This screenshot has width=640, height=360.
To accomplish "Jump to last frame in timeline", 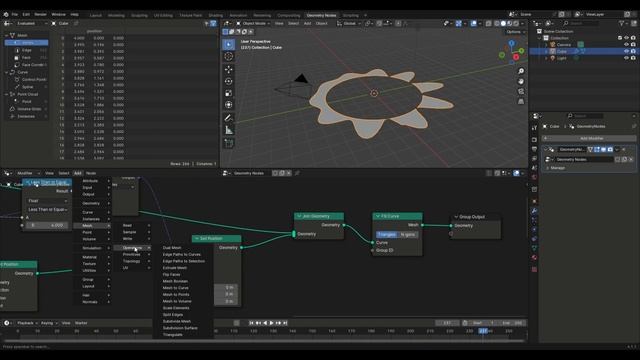I will (x=285, y=323).
